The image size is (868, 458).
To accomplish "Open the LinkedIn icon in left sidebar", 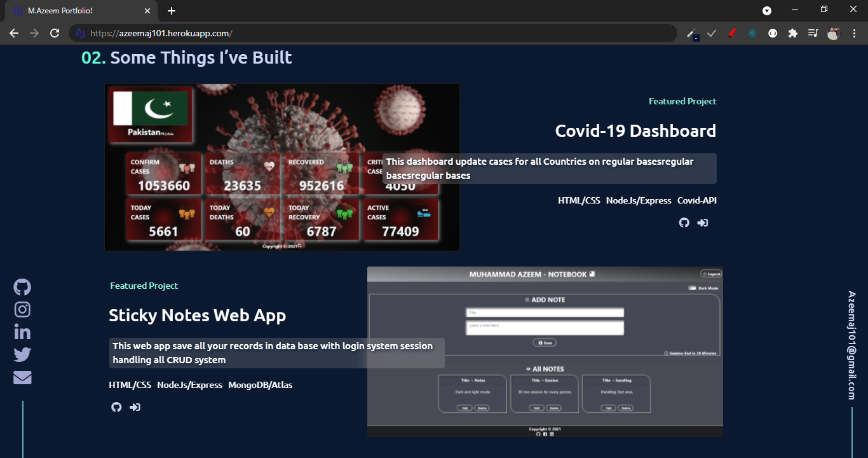I will tap(22, 332).
